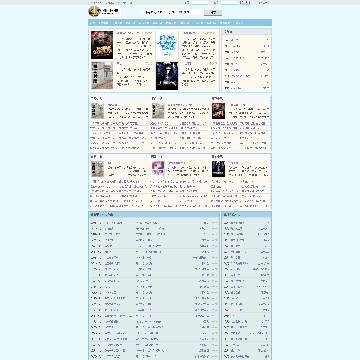Open the small pink book cover thumbnail
The image size is (360, 360).
[158, 169]
